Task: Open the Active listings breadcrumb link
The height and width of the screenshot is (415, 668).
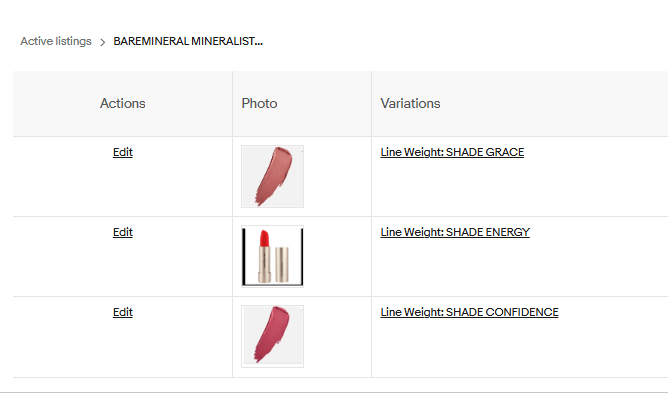Action: (56, 42)
